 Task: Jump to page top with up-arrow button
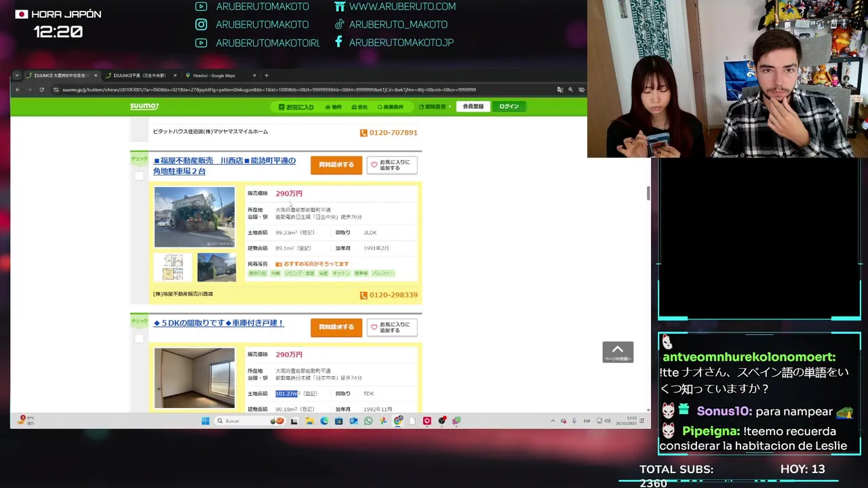click(618, 352)
